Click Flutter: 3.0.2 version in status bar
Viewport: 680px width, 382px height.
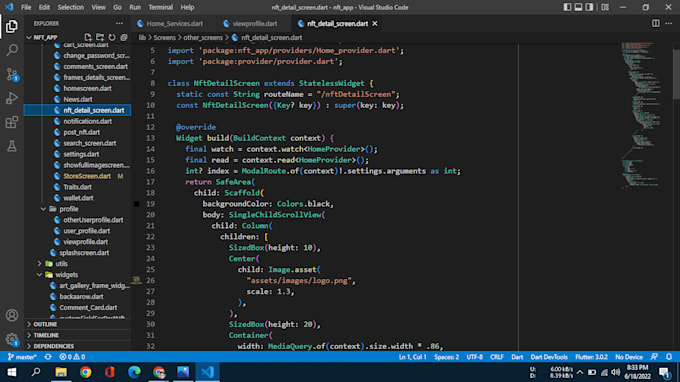tap(591, 357)
